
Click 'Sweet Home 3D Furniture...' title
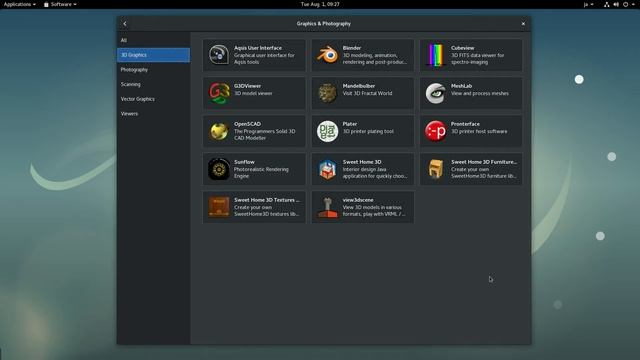(x=484, y=162)
